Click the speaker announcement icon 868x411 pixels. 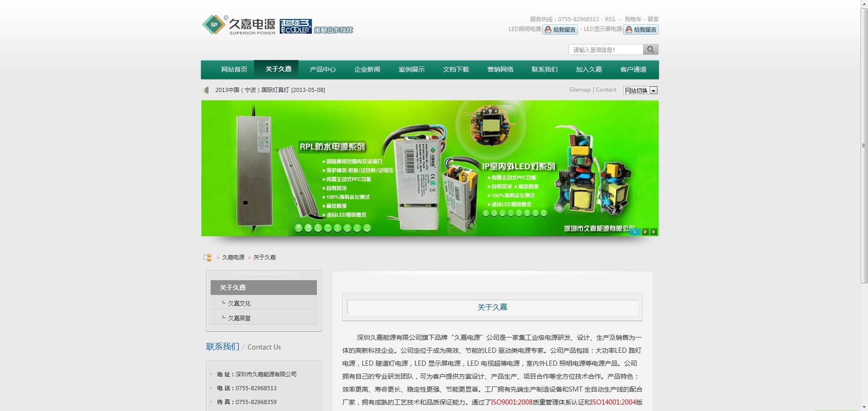pyautogui.click(x=206, y=90)
